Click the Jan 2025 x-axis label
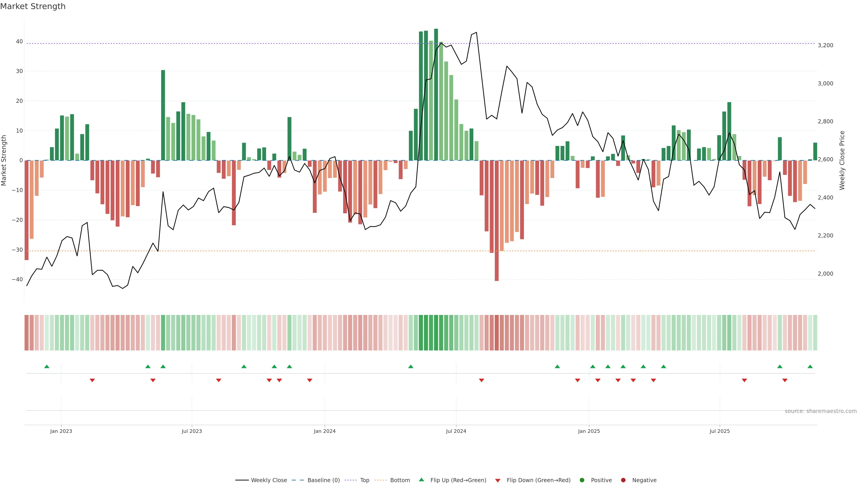868x488 pixels. click(589, 431)
